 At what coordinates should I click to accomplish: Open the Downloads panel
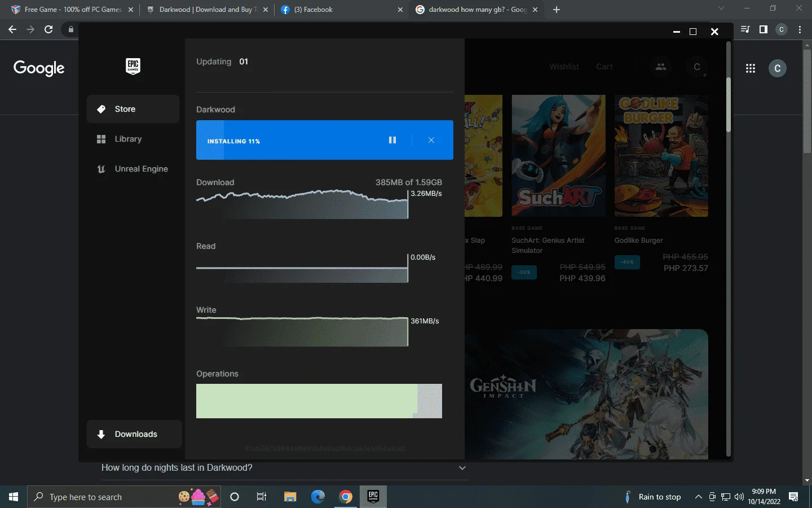pos(134,434)
